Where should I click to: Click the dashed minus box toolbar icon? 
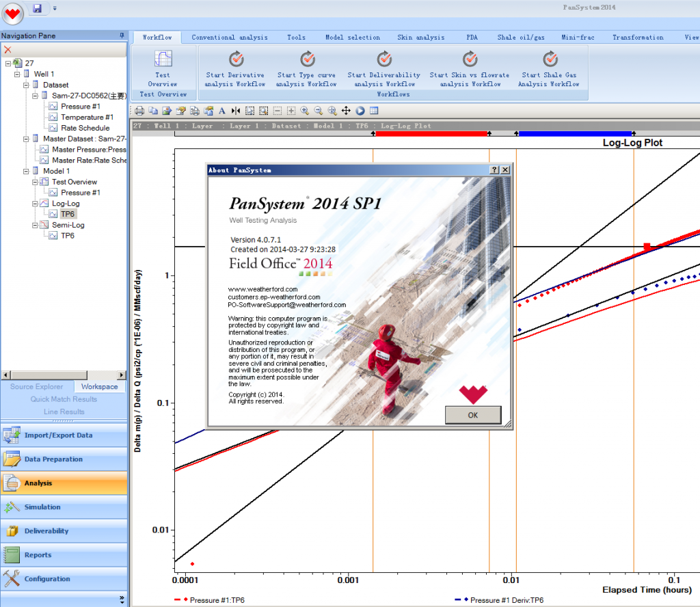click(278, 111)
